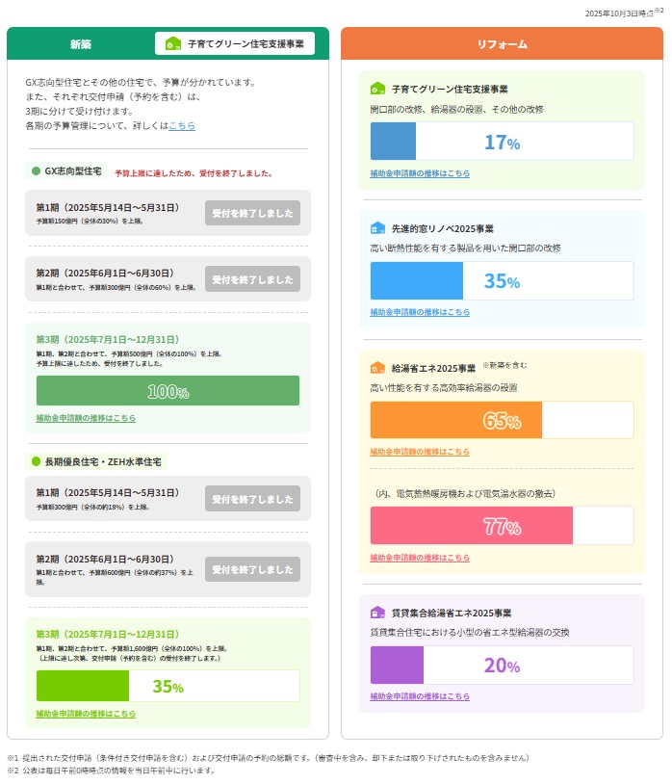
Task: Select the リフォーム tab header
Action: (502, 44)
